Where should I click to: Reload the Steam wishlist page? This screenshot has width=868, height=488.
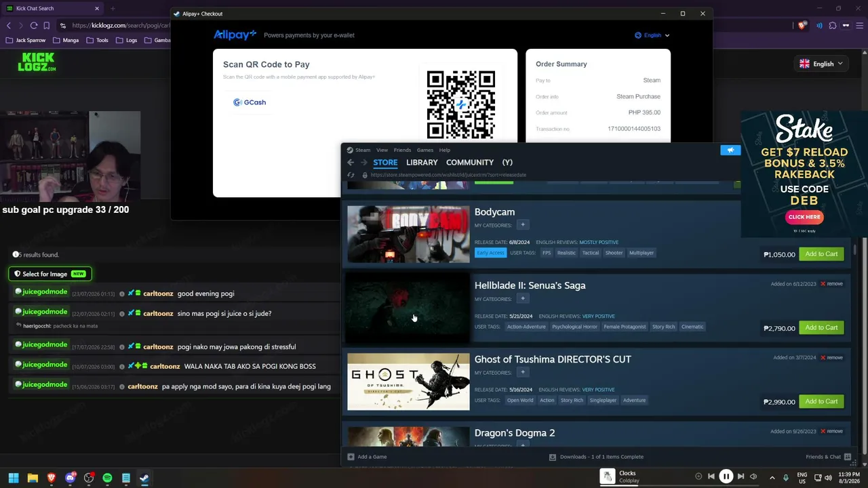point(351,175)
